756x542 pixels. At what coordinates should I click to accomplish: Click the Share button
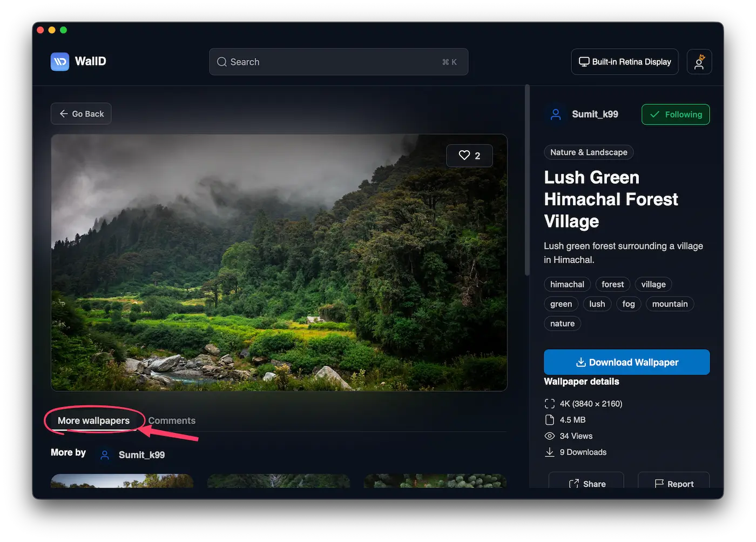(586, 483)
